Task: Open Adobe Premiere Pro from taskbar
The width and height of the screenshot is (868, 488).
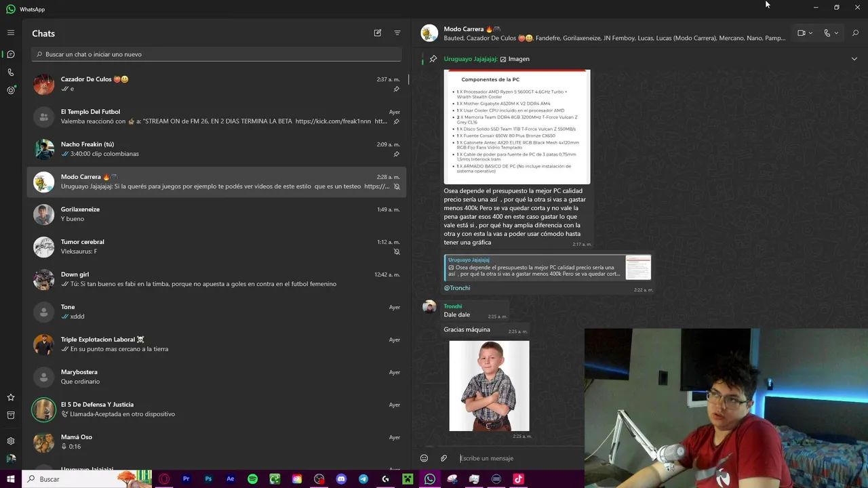Action: pyautogui.click(x=186, y=479)
